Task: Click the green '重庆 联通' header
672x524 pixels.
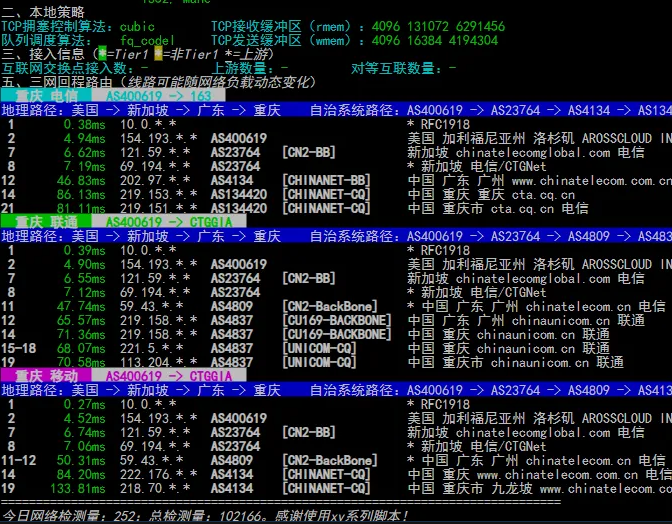Action: pos(46,222)
